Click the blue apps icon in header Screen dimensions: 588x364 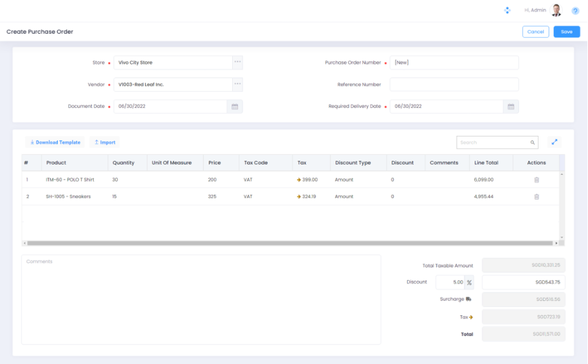coord(507,10)
